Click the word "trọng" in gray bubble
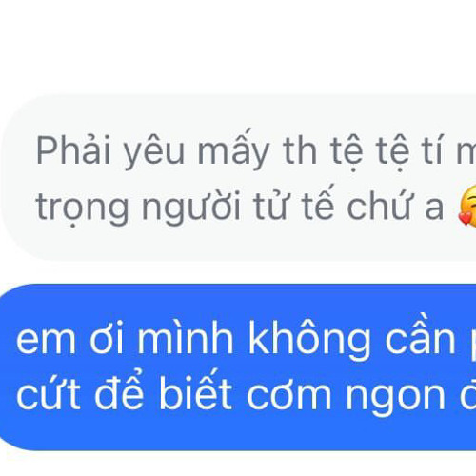Image resolution: width=476 pixels, height=476 pixels. pos(83,208)
